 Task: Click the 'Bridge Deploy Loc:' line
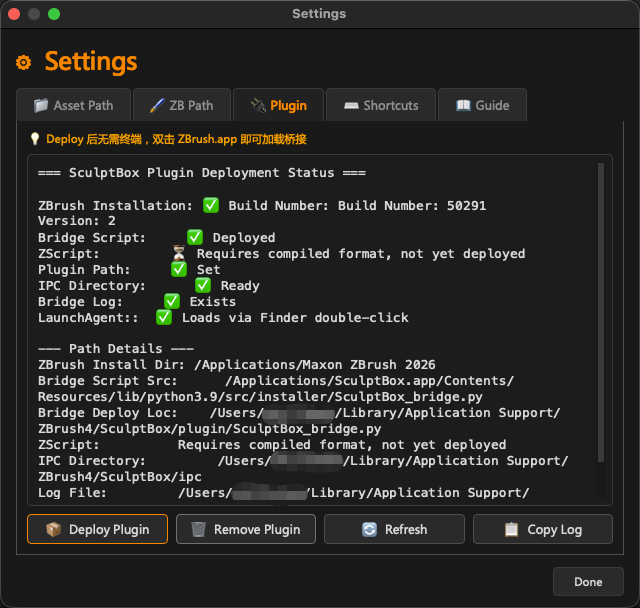299,413
